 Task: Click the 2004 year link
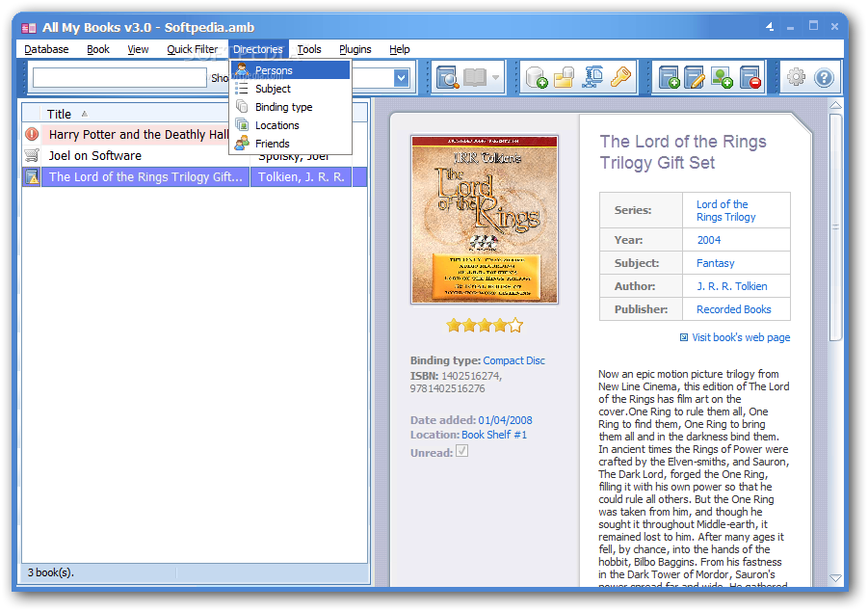(x=709, y=240)
